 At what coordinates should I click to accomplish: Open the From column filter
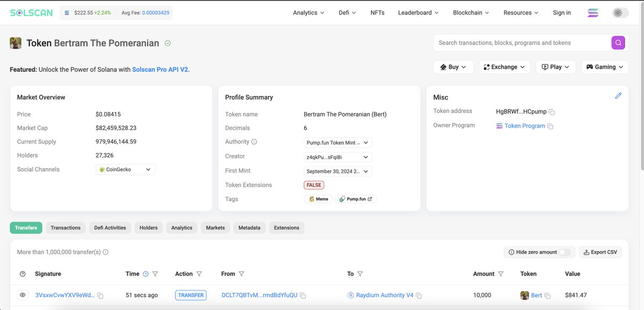tap(241, 274)
